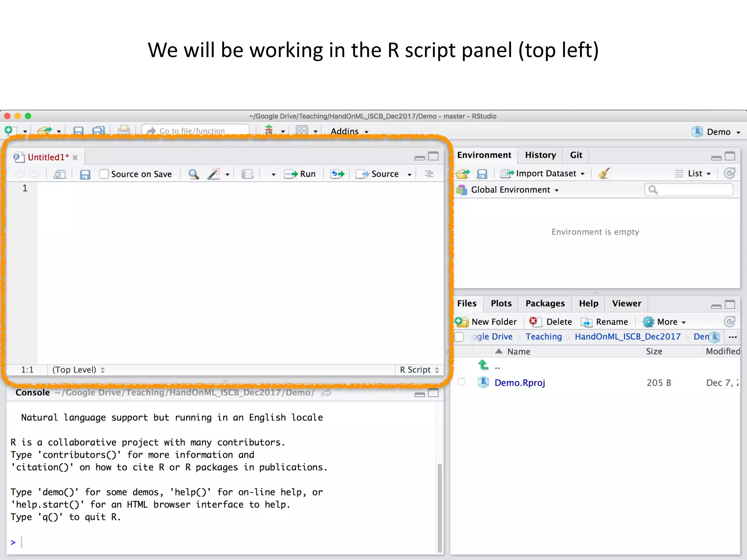Open the path browse ellipsis button
The image size is (747, 560).
pos(732,337)
